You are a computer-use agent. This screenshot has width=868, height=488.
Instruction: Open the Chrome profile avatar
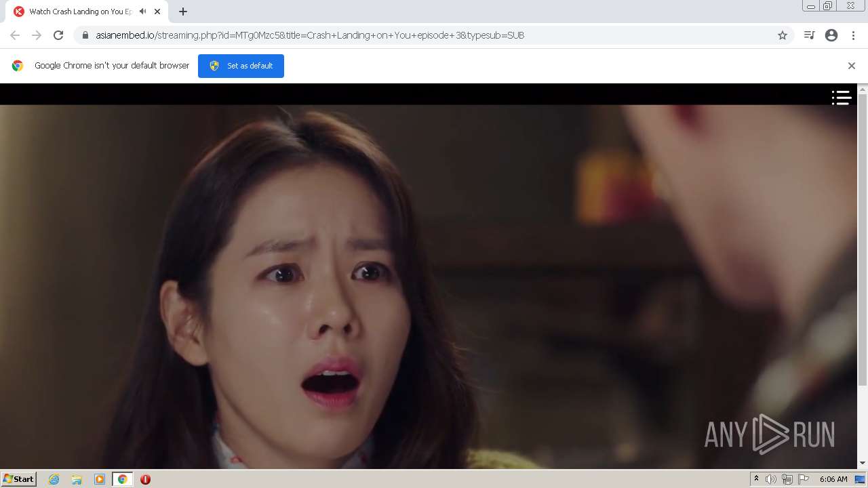831,35
